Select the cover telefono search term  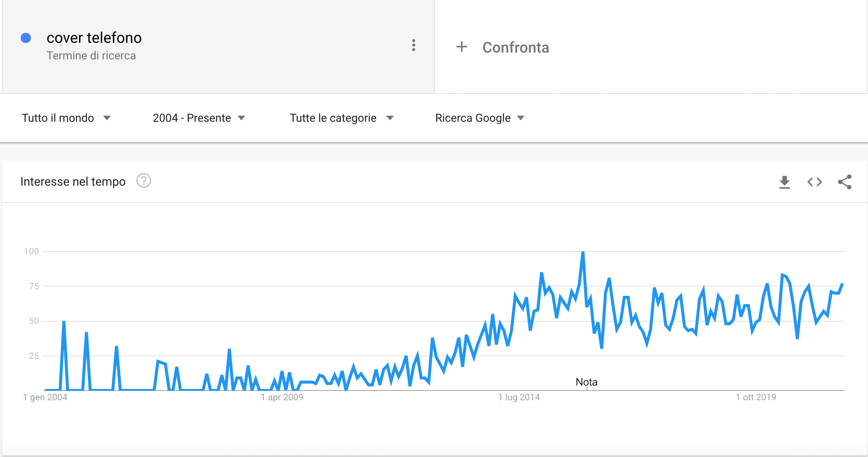coord(94,38)
